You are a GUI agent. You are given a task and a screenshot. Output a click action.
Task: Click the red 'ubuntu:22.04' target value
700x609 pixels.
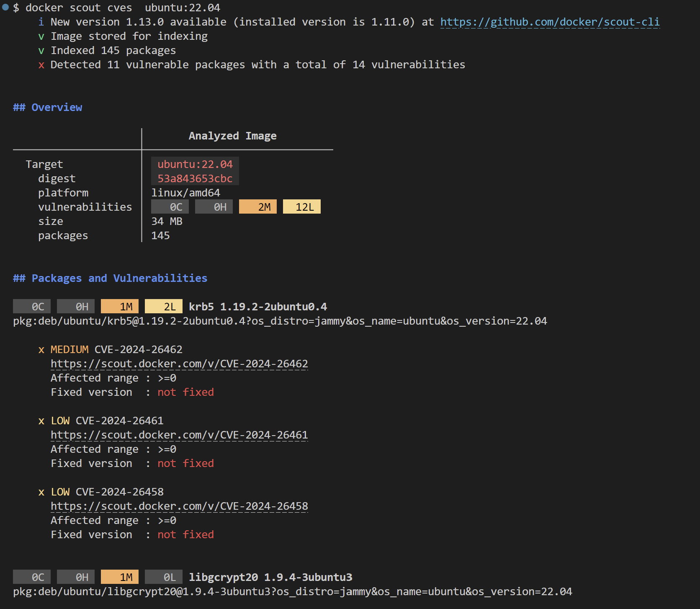pos(195,164)
